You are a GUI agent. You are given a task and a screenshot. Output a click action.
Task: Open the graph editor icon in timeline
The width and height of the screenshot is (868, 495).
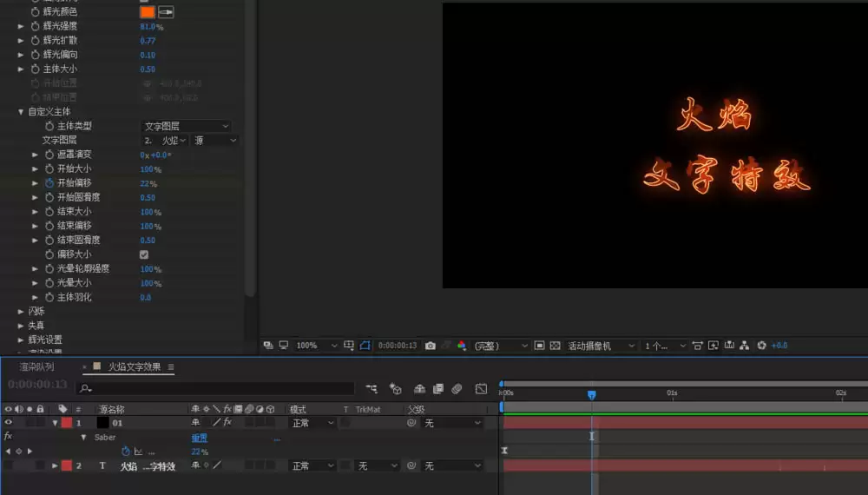481,389
